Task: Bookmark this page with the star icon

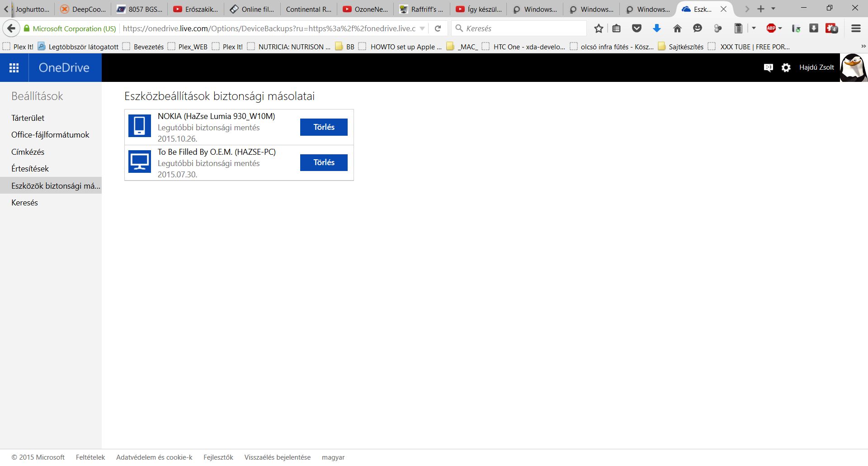Action: point(599,29)
